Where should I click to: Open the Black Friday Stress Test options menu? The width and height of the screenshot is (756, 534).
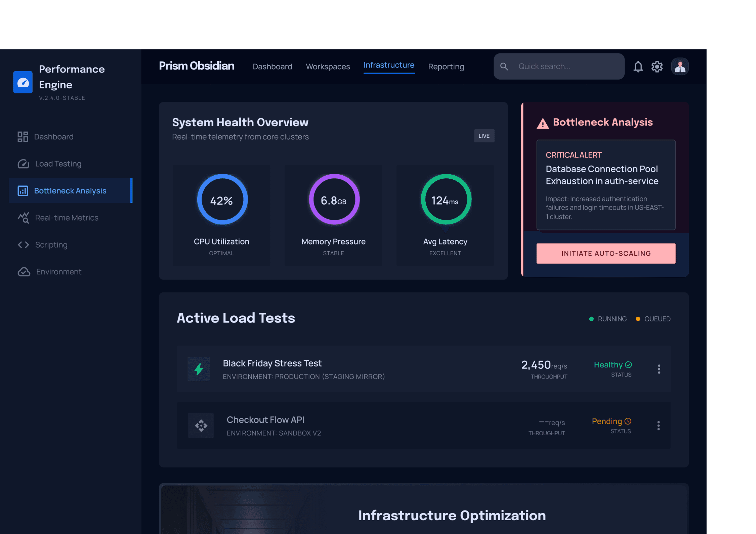(x=659, y=369)
